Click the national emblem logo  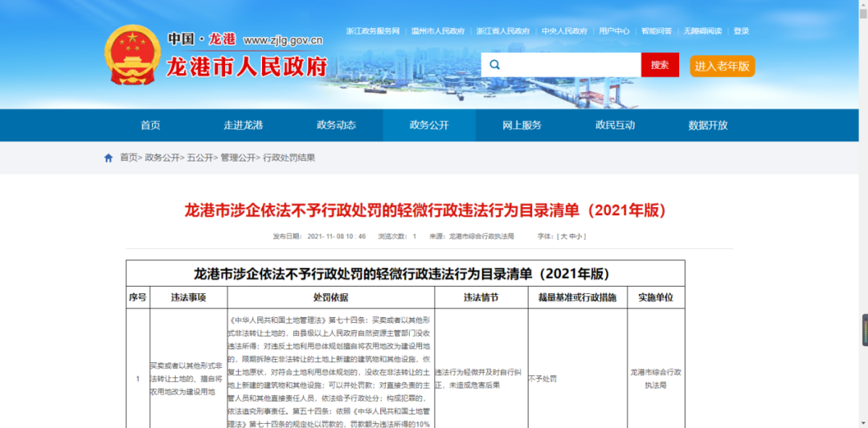click(x=133, y=55)
